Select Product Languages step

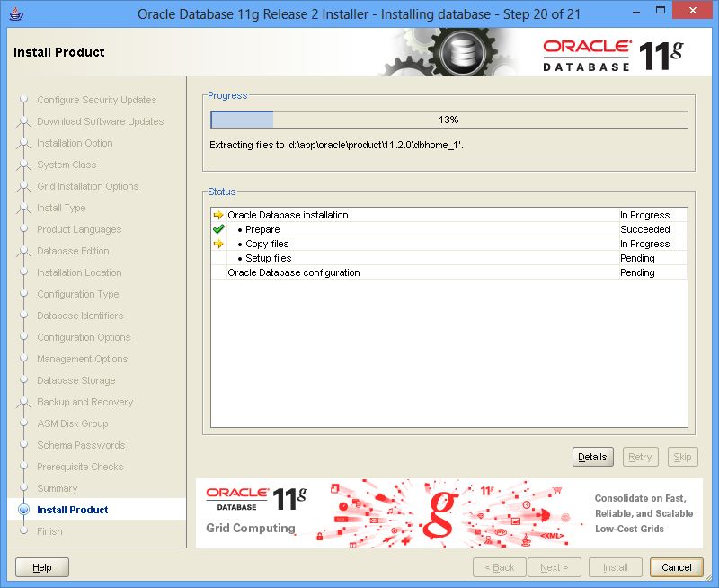(x=79, y=229)
